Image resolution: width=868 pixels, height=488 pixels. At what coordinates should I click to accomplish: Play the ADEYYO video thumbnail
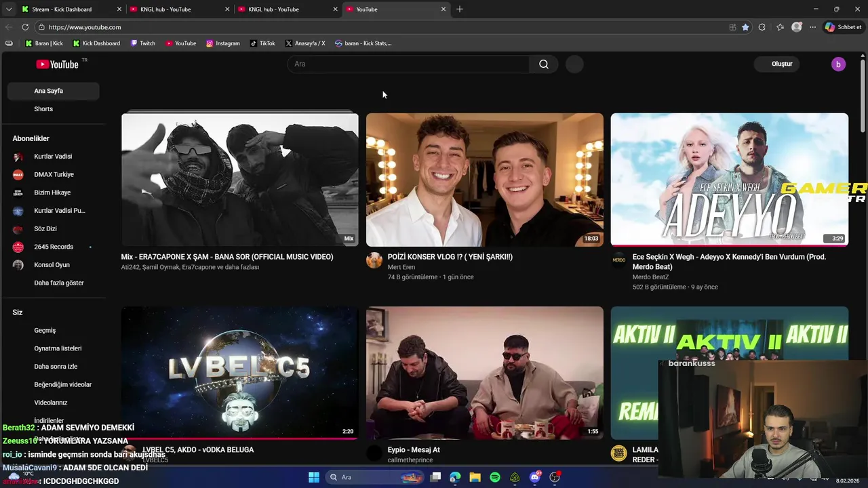[x=729, y=180]
